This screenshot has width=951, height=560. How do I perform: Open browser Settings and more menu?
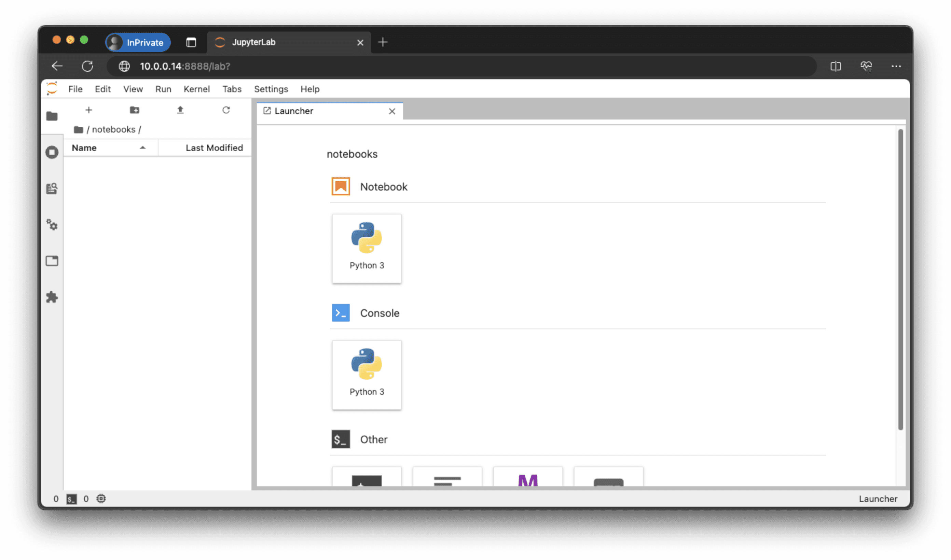(x=896, y=66)
